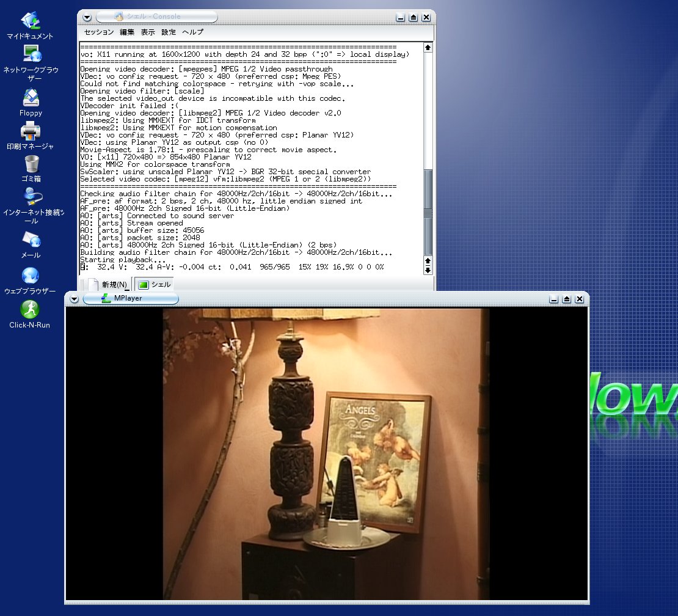Click the MPlayer title bar label
The height and width of the screenshot is (616, 678).
click(128, 298)
